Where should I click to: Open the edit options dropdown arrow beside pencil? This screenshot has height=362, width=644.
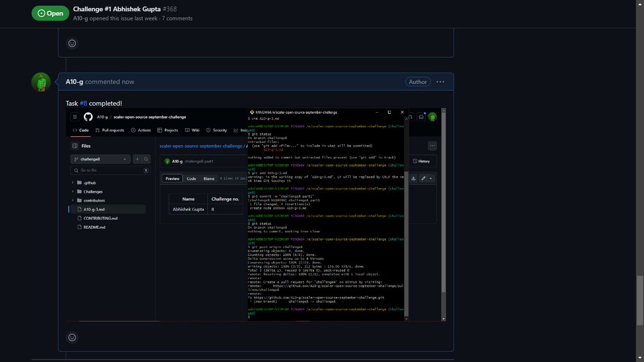[x=430, y=179]
